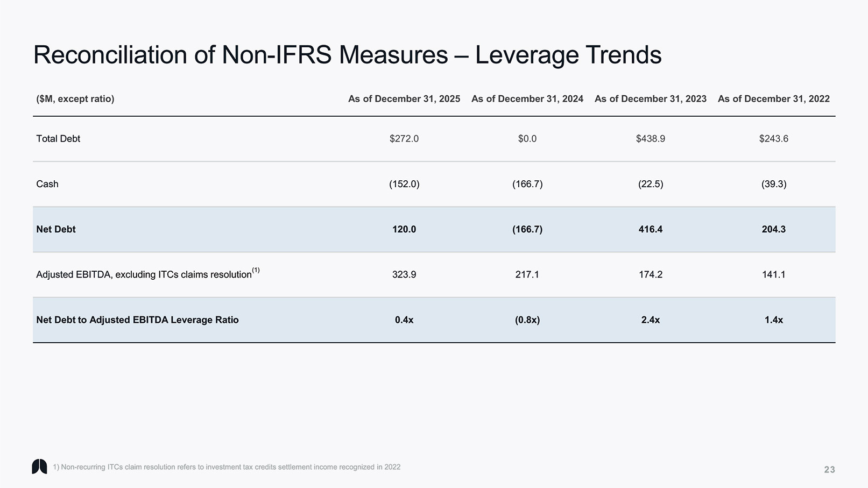This screenshot has width=868, height=488.
Task: Click the company logo in the footer
Action: tap(39, 466)
